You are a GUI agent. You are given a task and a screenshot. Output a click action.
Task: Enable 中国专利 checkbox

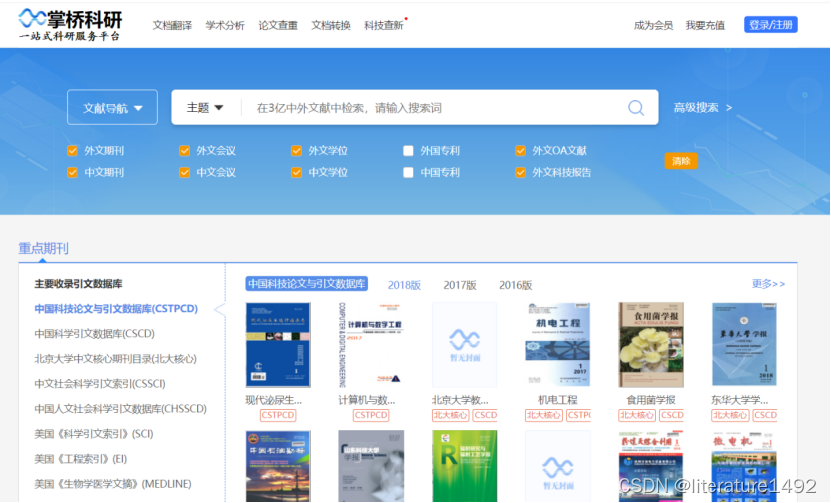(x=408, y=172)
